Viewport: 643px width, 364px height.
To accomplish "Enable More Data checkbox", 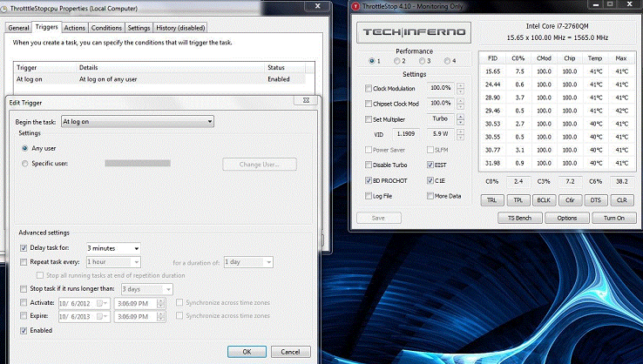I will (430, 196).
